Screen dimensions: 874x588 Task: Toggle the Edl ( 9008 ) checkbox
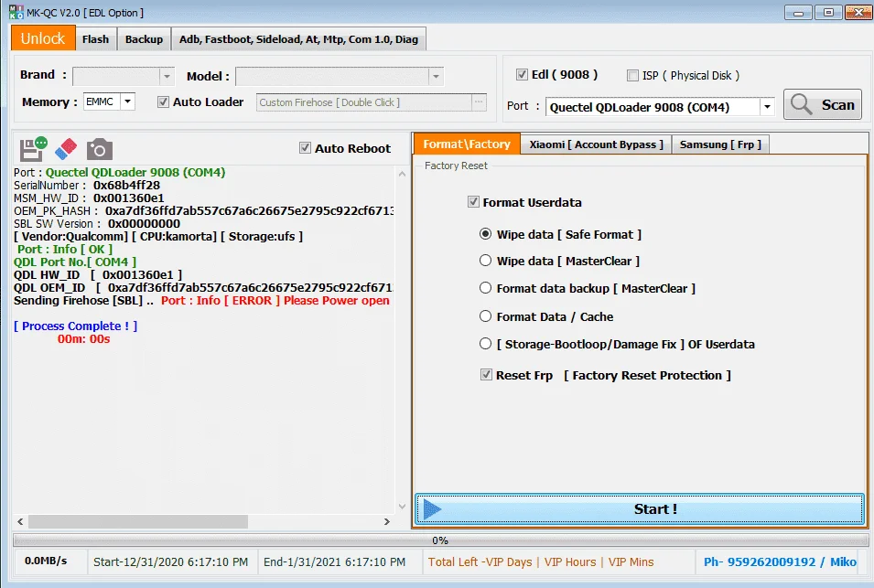(x=522, y=75)
